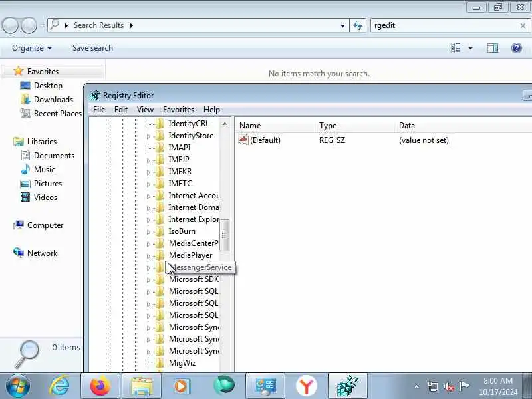
Task: Open the Favorites menu in Registry Editor
Action: point(178,110)
